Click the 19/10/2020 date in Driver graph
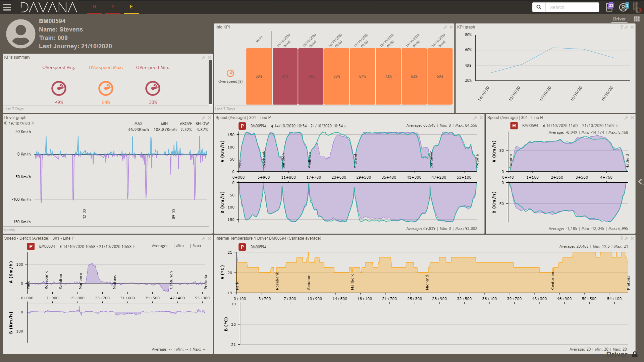Image resolution: width=644 pixels, height=362 pixels. click(19, 123)
